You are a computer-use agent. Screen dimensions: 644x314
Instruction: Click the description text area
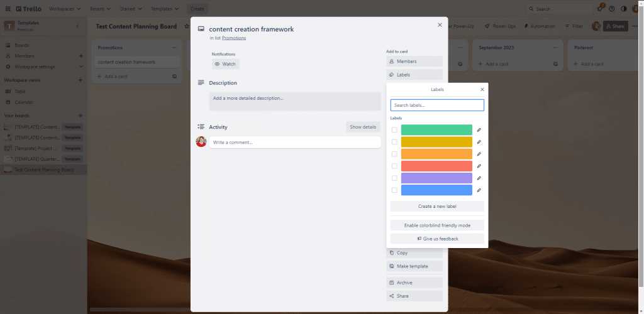point(295,101)
